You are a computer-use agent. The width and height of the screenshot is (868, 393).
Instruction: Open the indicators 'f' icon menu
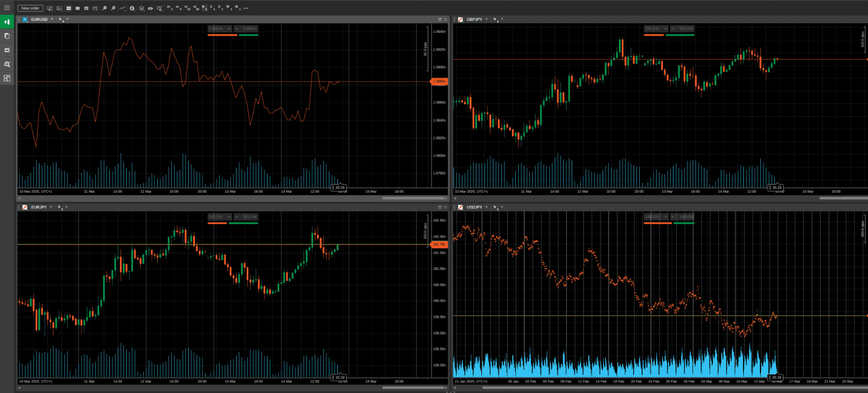pyautogui.click(x=132, y=8)
